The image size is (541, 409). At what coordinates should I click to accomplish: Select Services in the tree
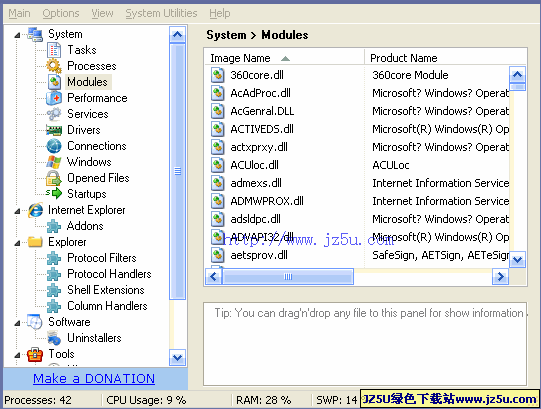point(88,114)
